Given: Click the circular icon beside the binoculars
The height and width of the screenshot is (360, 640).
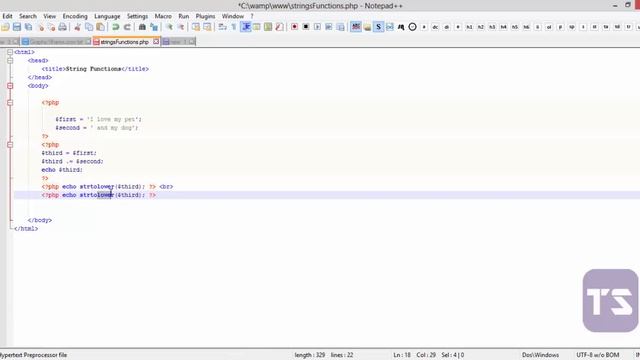Looking at the screenshot, I should [x=413, y=27].
